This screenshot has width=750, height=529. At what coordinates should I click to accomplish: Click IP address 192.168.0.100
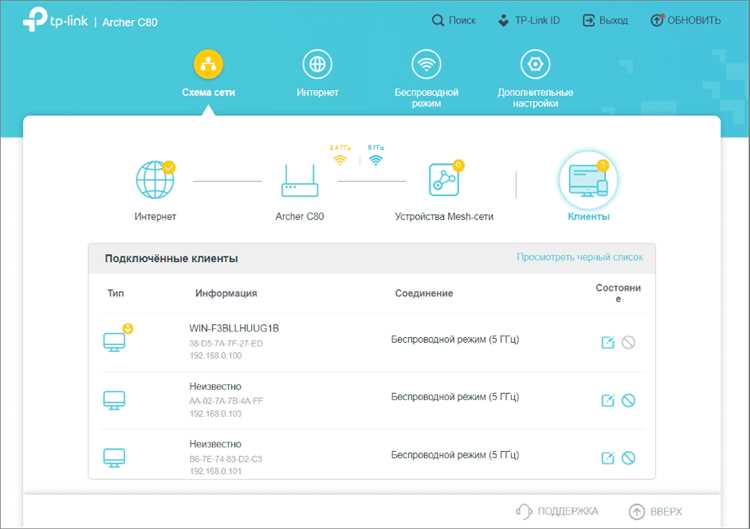click(216, 355)
